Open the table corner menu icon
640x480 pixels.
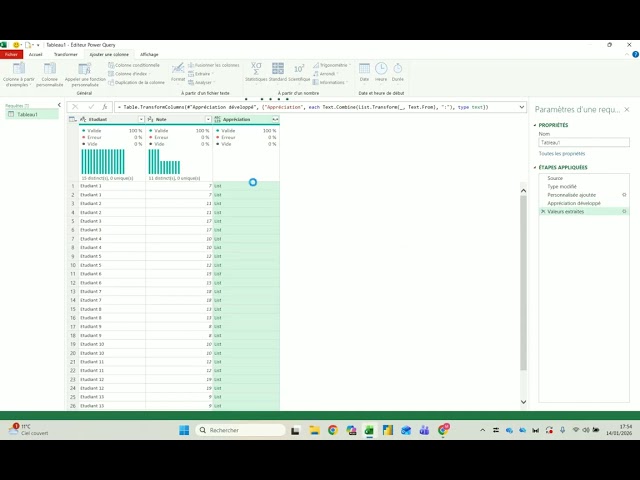(x=73, y=119)
